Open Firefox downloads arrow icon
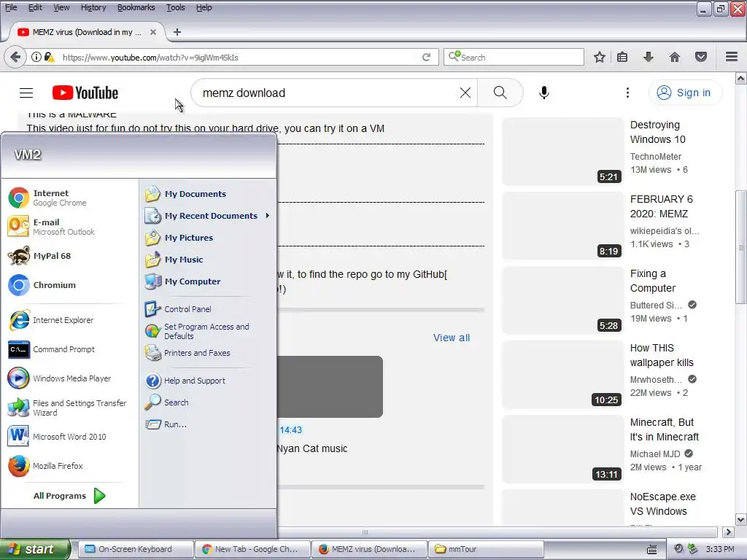 (x=648, y=57)
